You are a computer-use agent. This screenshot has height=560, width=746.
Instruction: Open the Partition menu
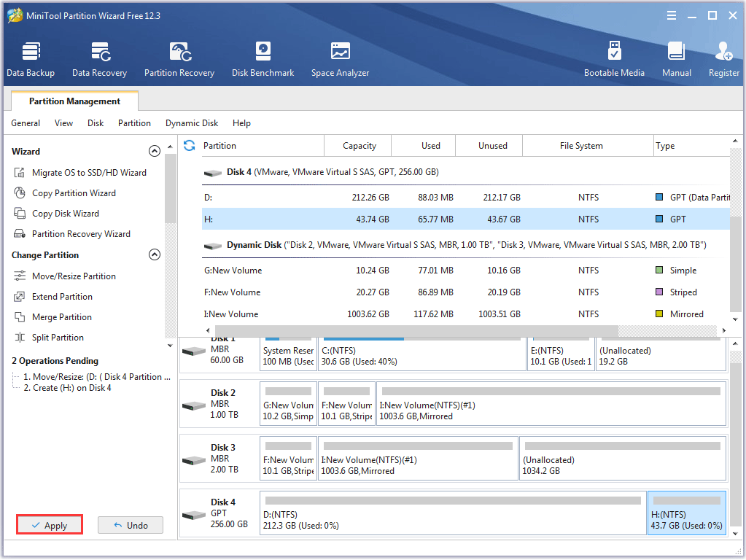(135, 123)
